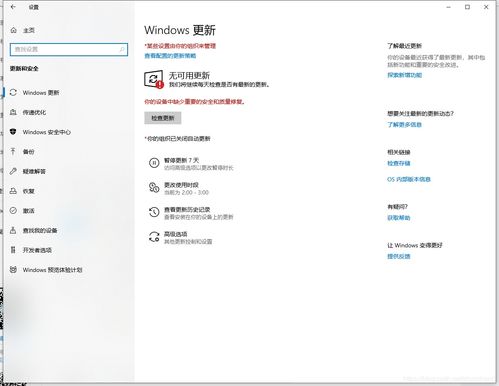Open the configured update policies link
Image resolution: width=499 pixels, height=386 pixels.
point(170,56)
